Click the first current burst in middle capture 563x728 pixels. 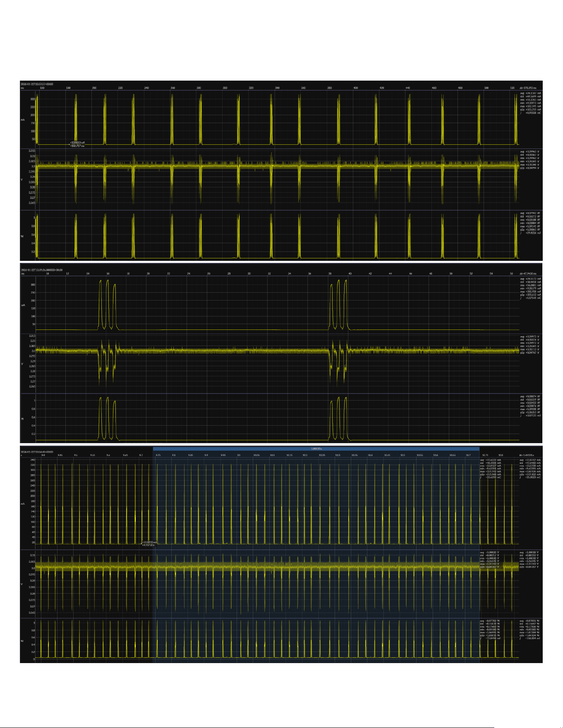point(108,305)
